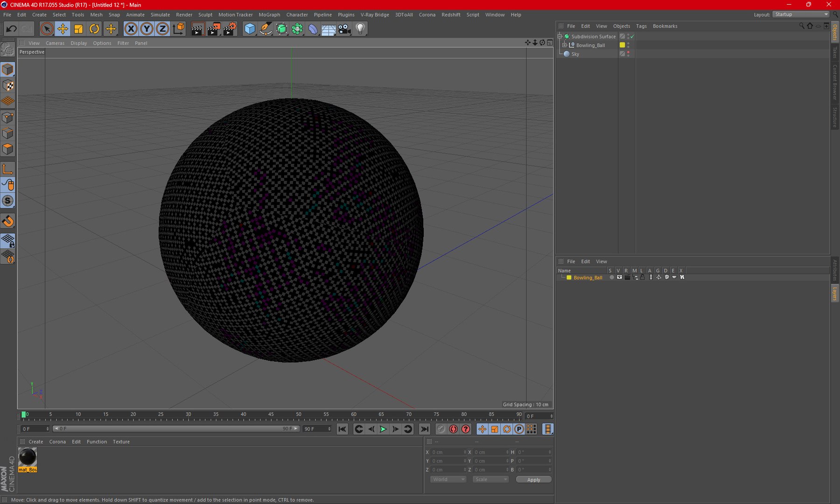Open the Redshift menu
This screenshot has width=840, height=504.
pyautogui.click(x=451, y=15)
